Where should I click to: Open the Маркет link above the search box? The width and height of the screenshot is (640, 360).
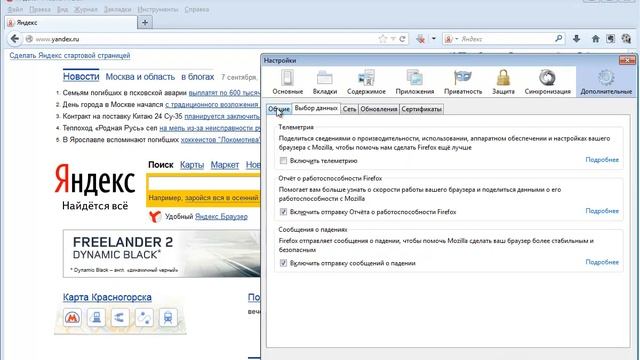tap(224, 165)
